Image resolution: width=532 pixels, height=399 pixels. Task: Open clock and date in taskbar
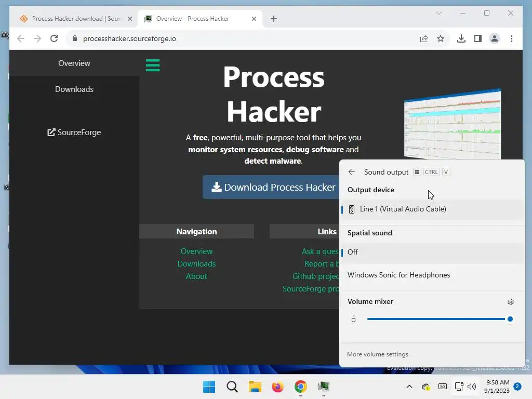click(x=497, y=387)
